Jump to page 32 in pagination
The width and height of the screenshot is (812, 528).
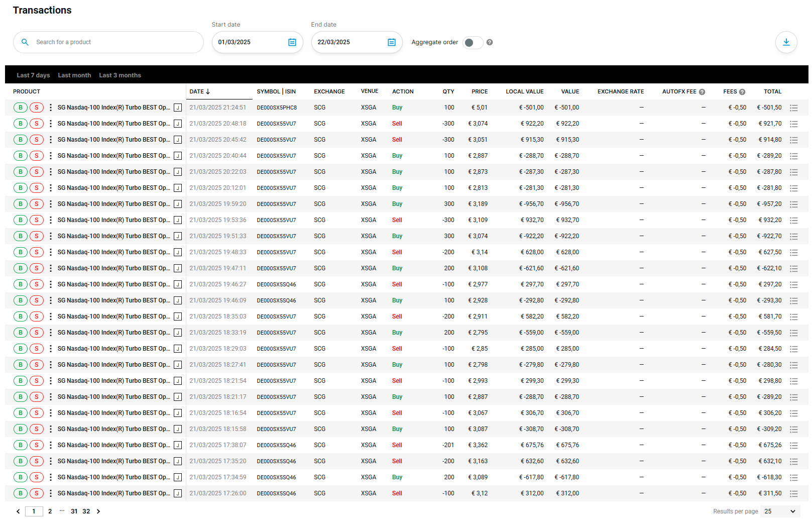(86, 511)
